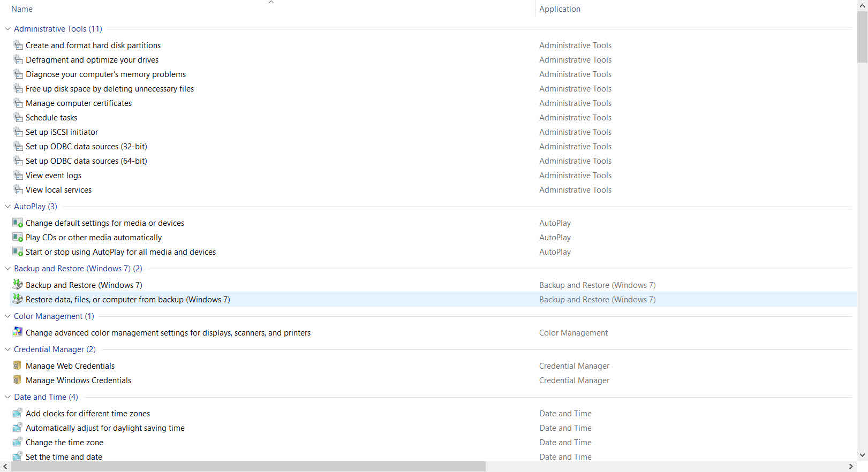Click icon for Start or stop using AutoPlay

pyautogui.click(x=18, y=252)
